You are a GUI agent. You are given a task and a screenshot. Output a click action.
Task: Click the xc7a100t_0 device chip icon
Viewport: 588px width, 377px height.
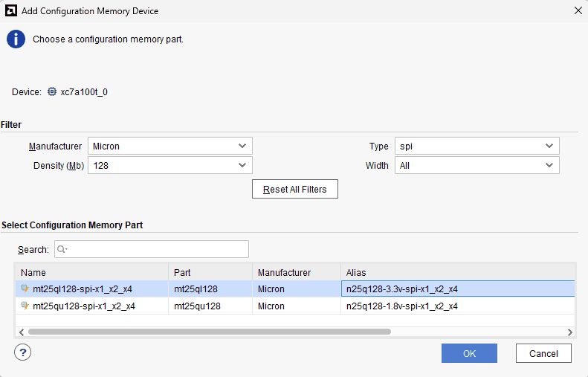52,92
